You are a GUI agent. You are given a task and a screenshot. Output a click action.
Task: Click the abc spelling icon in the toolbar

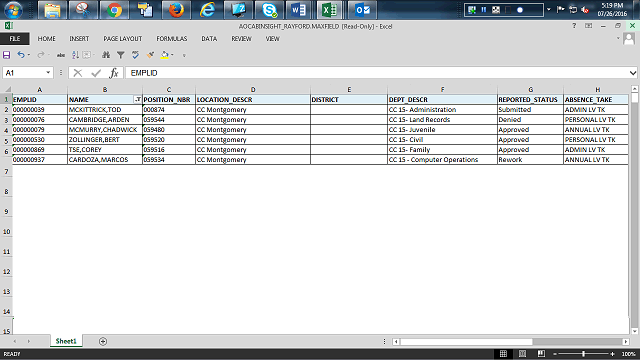[x=61, y=55]
